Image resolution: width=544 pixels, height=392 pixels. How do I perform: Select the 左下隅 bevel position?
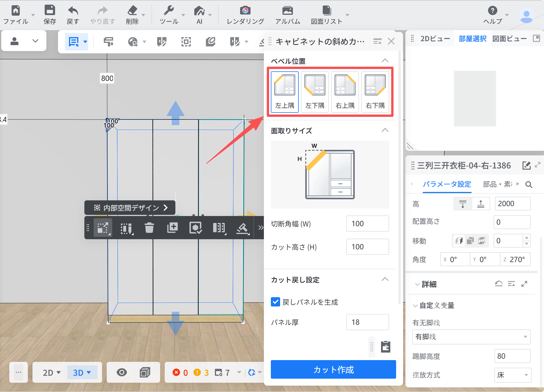(x=315, y=92)
